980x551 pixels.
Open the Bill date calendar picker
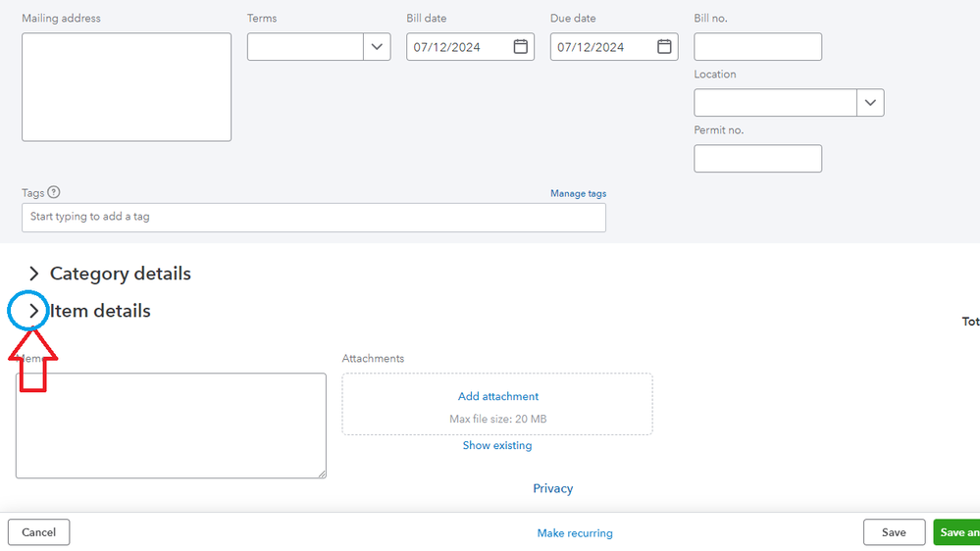tap(520, 46)
